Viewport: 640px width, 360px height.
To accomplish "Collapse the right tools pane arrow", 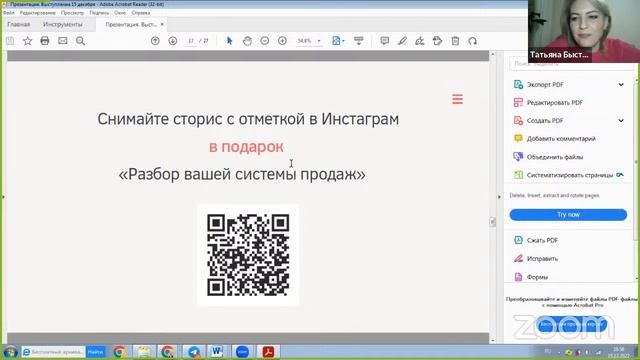I will (499, 197).
